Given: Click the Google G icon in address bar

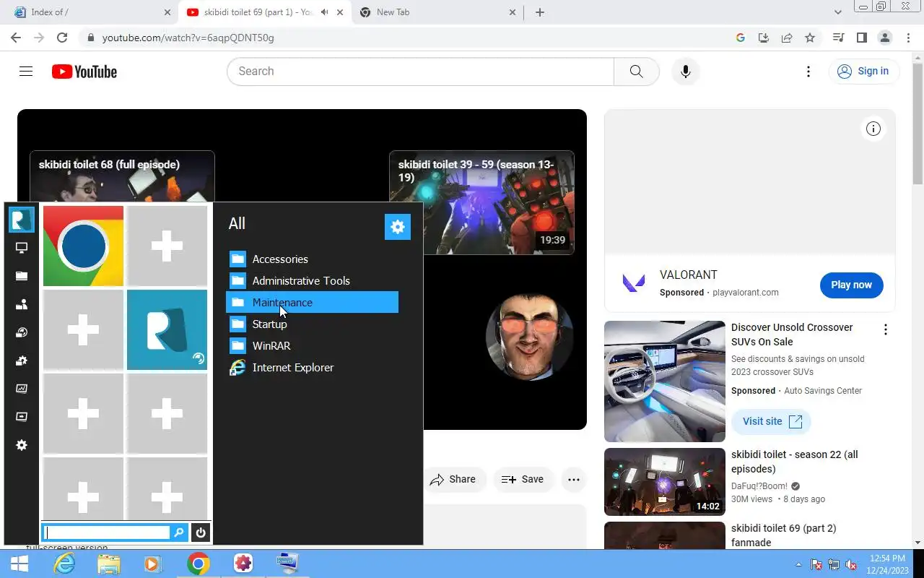Looking at the screenshot, I should [x=740, y=38].
